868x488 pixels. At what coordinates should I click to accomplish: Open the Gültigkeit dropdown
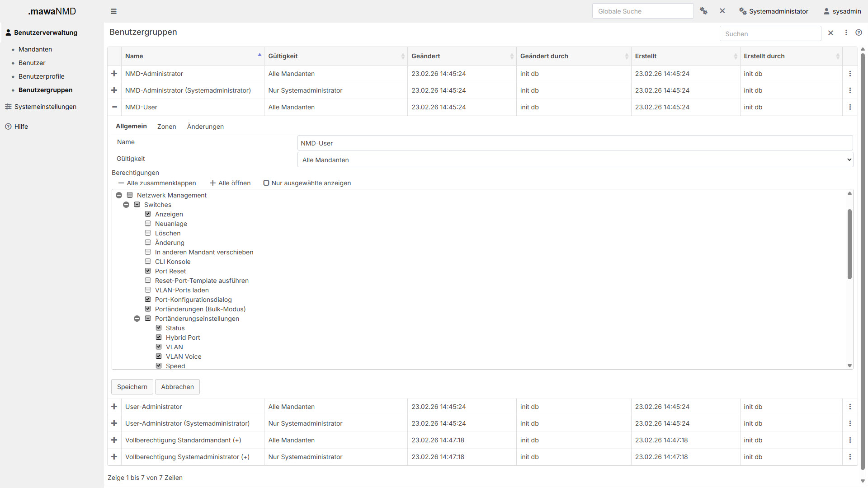575,160
